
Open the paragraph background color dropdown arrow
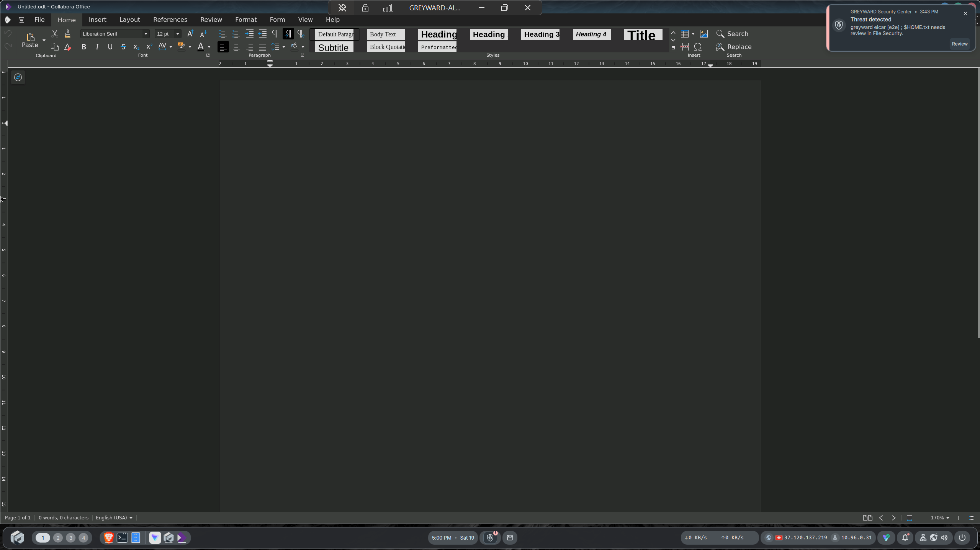click(x=303, y=47)
